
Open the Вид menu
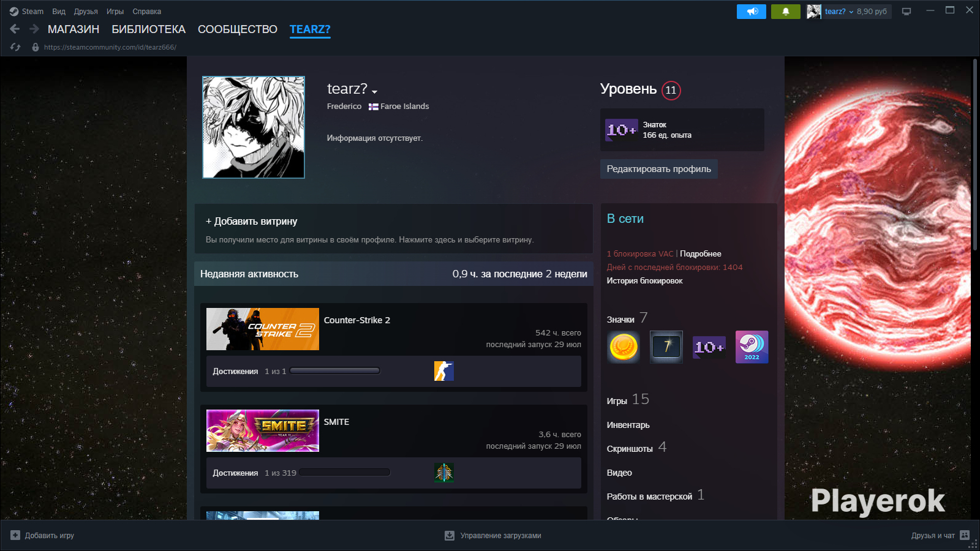pos(59,12)
